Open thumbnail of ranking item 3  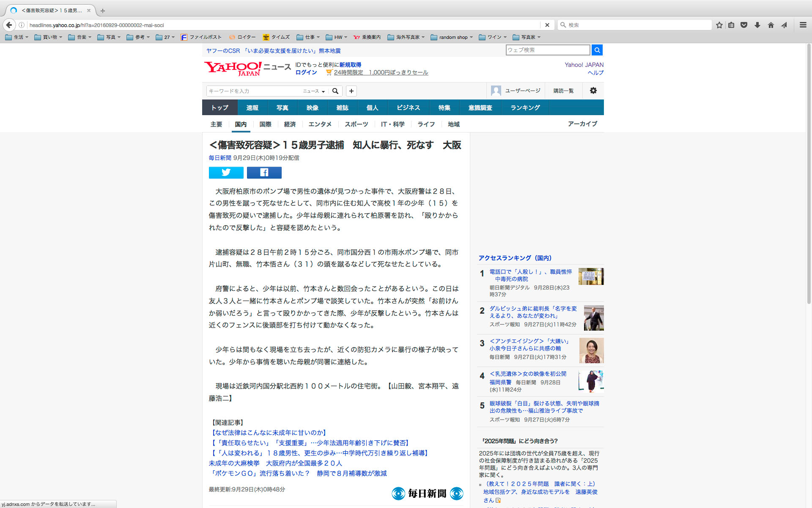coord(591,351)
